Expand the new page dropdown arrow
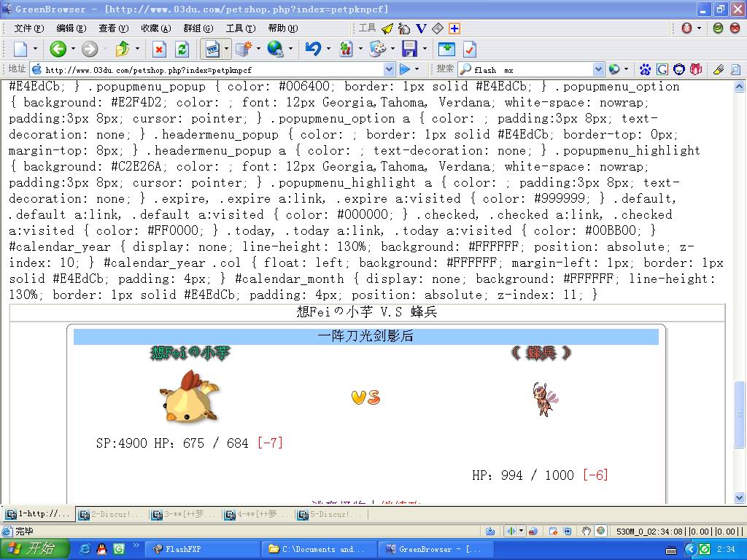 35,49
